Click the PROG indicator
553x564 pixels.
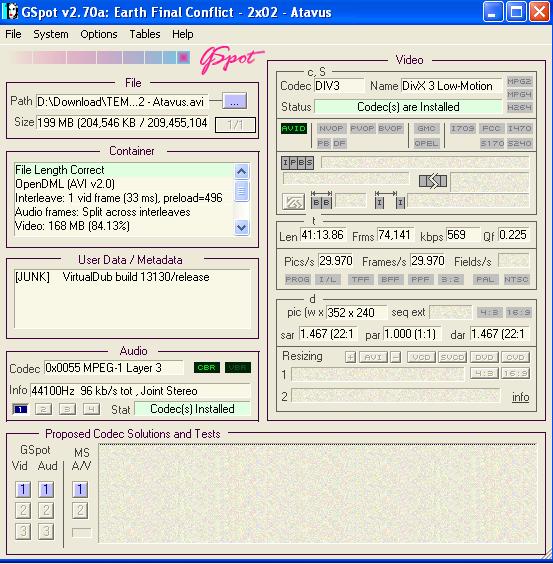[298, 279]
